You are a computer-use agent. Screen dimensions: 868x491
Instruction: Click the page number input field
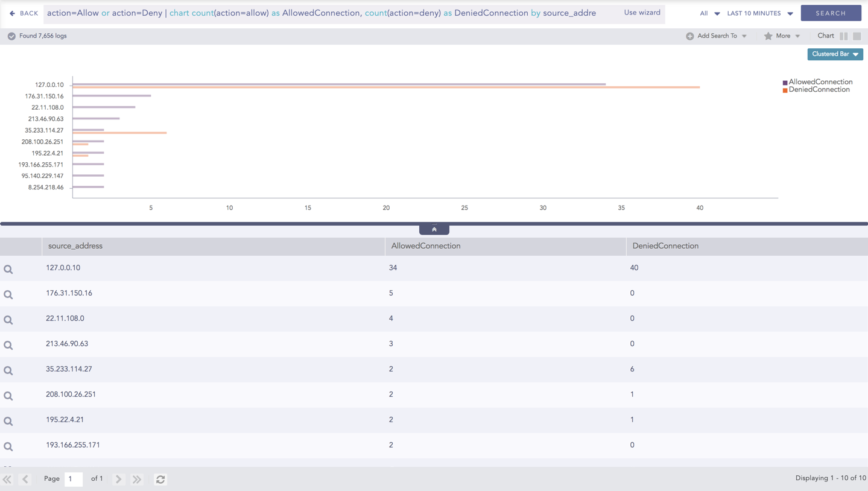[x=73, y=479]
